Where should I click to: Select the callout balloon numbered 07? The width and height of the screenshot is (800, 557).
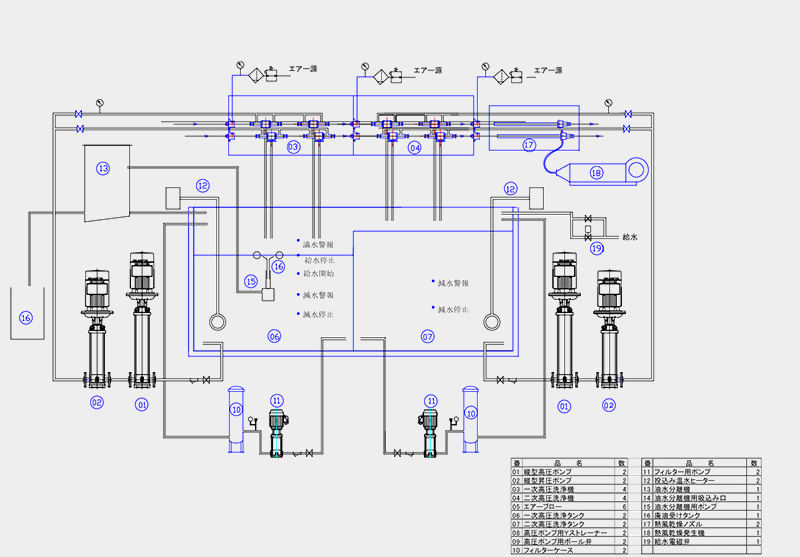click(428, 337)
